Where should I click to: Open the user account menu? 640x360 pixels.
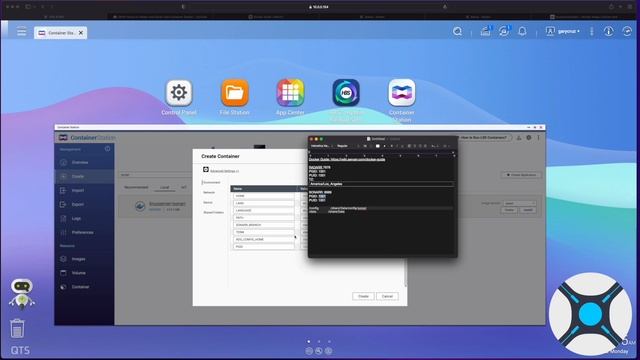[x=562, y=31]
